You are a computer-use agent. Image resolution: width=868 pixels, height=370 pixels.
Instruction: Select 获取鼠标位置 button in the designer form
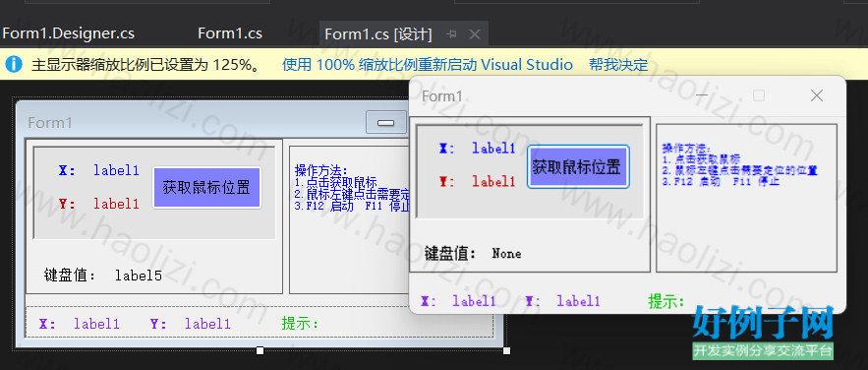pyautogui.click(x=206, y=188)
